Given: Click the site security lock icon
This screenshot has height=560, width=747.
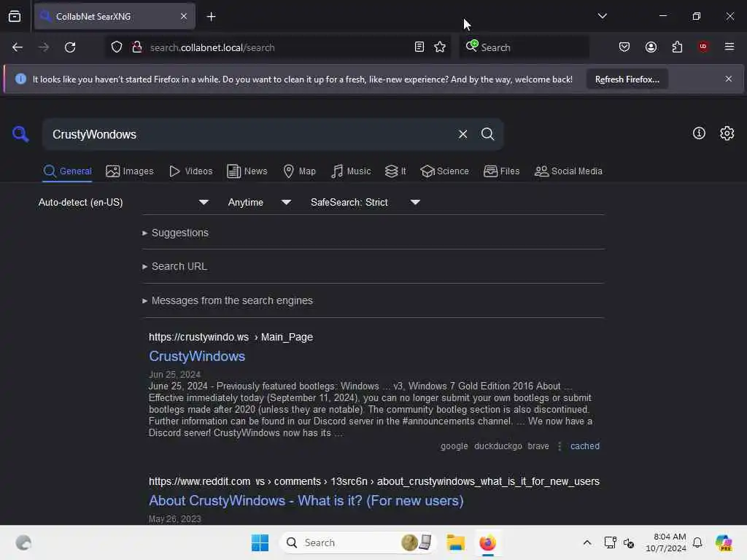Looking at the screenshot, I should (136, 47).
